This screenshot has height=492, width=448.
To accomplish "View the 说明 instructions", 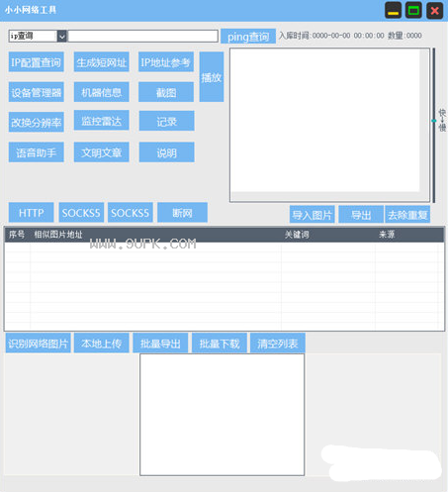I will pyautogui.click(x=166, y=152).
